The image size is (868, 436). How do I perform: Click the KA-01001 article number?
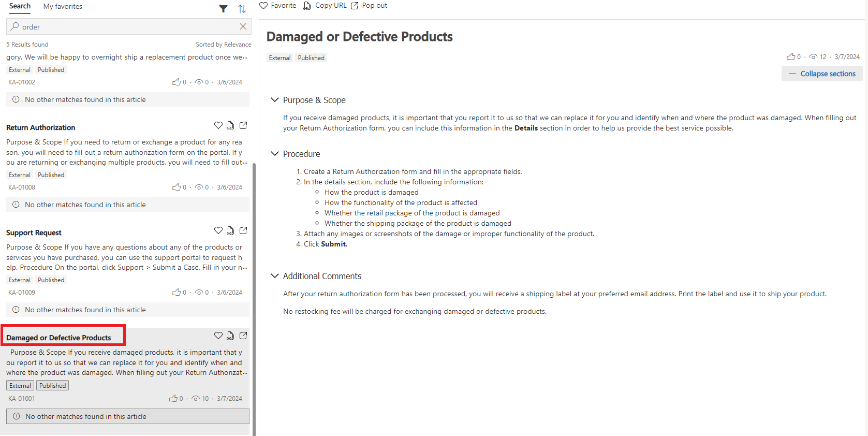click(x=22, y=399)
